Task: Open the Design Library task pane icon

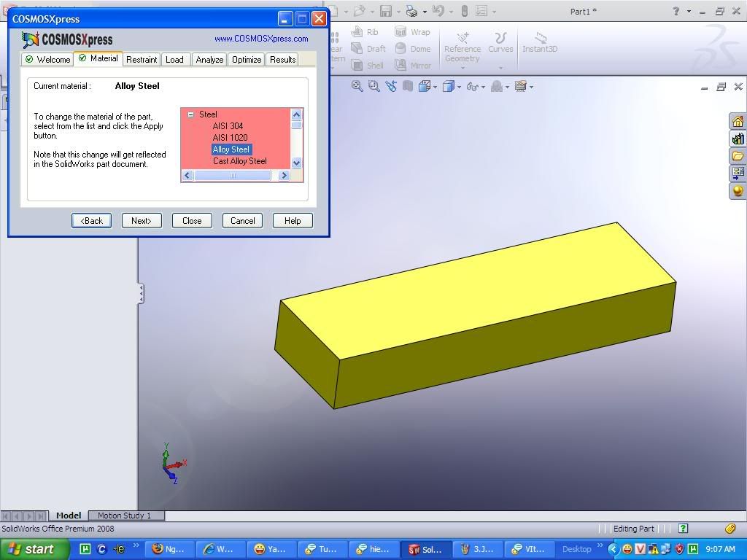Action: 738,139
